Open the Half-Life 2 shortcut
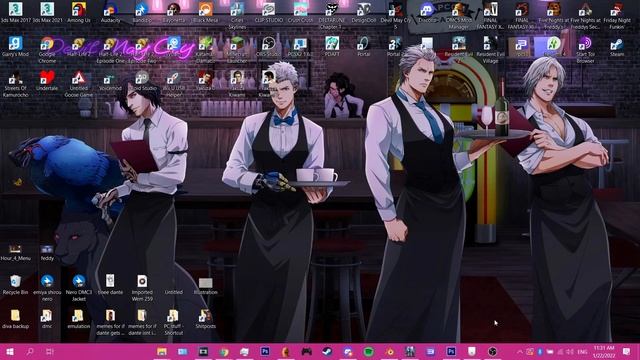 coord(79,47)
